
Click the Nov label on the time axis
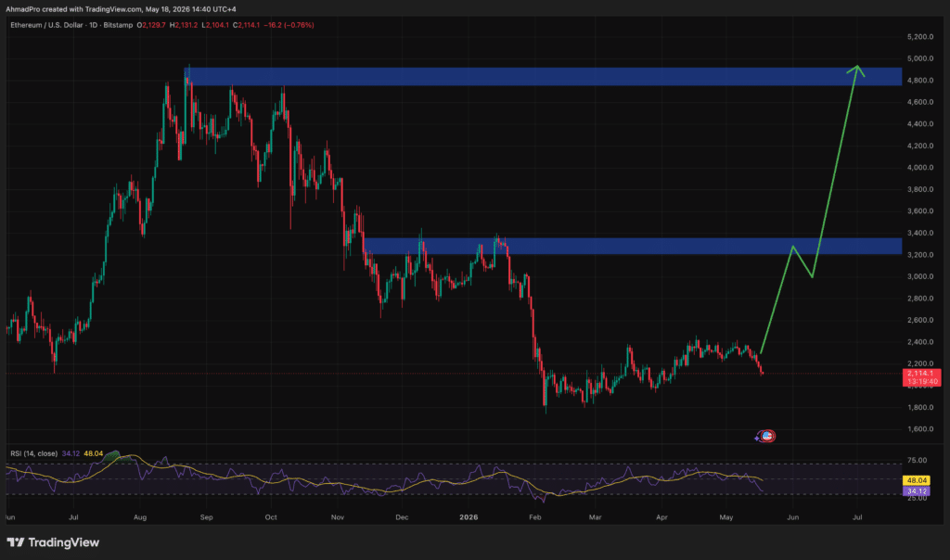coord(338,517)
